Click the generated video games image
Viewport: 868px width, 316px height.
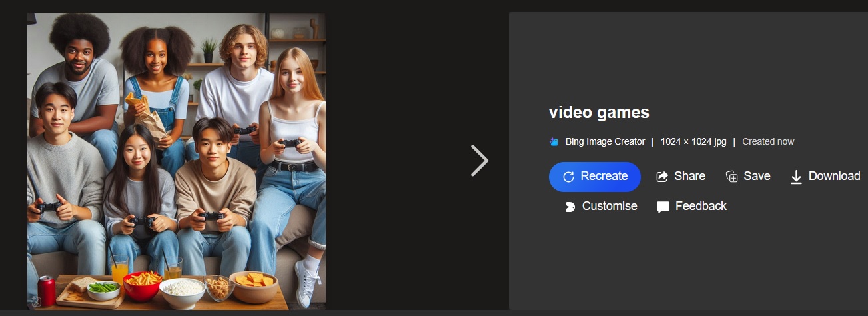[177, 161]
